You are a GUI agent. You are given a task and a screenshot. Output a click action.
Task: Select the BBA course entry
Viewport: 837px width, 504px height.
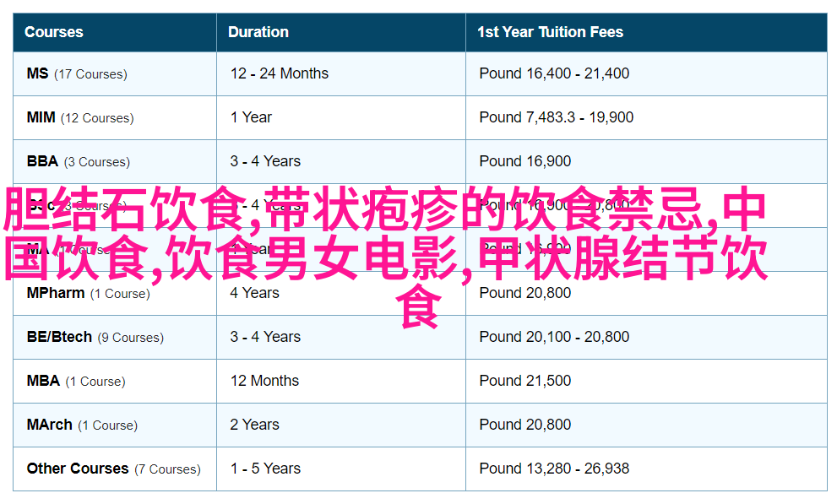click(42, 161)
